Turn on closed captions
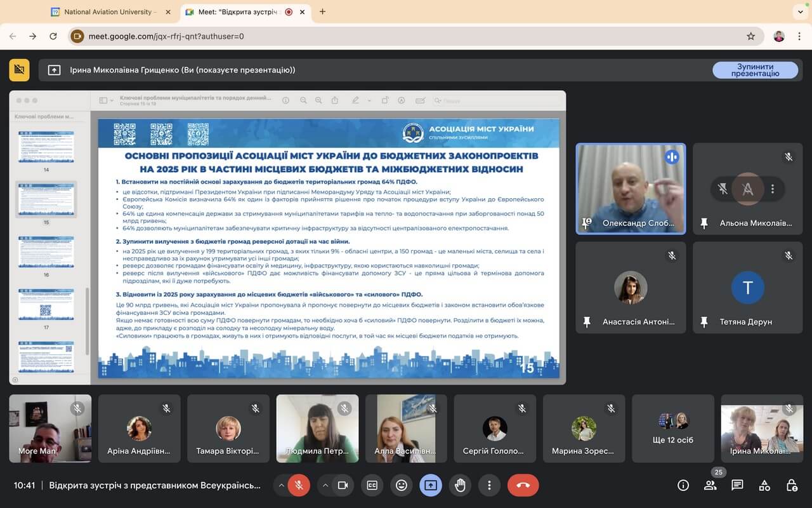812x508 pixels. pos(372,485)
